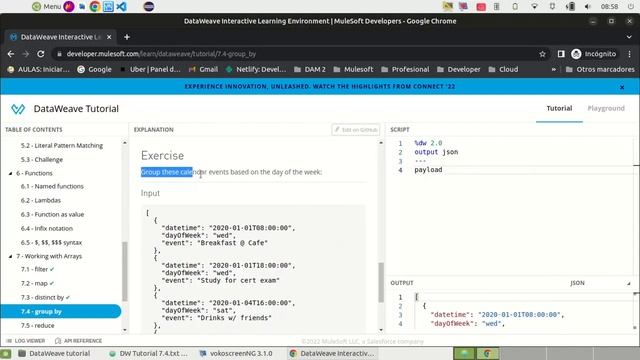Click the DataWeave logo icon
The image size is (640, 360).
18,109
